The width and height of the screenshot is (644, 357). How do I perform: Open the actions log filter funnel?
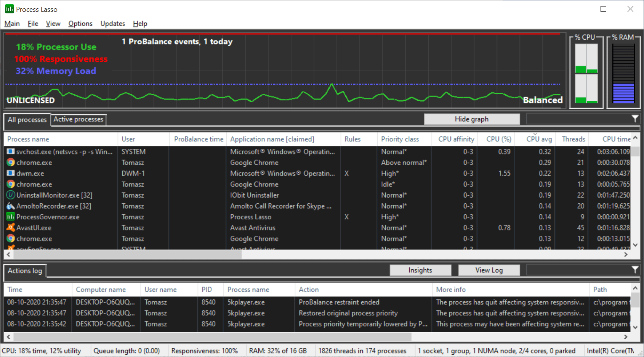(x=635, y=270)
